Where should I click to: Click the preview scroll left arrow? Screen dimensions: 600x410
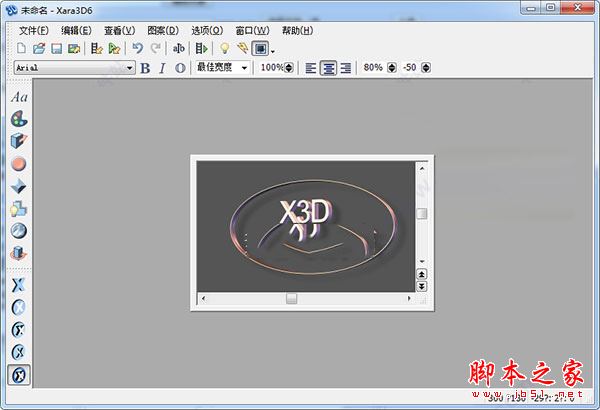pyautogui.click(x=203, y=298)
